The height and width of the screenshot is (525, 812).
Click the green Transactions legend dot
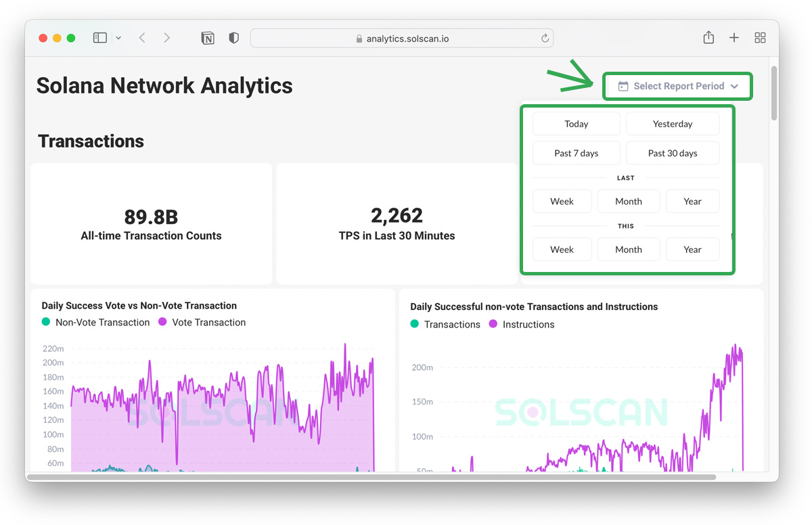tap(415, 325)
